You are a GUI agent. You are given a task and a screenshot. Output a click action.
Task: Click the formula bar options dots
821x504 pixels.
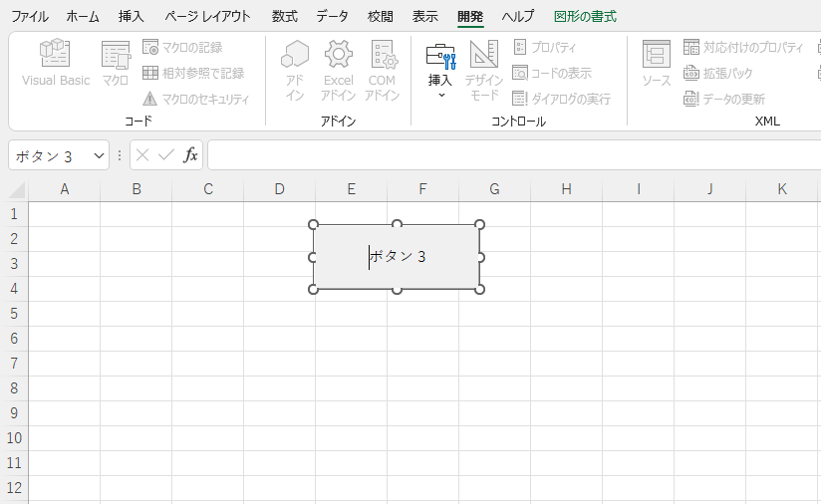pos(120,155)
